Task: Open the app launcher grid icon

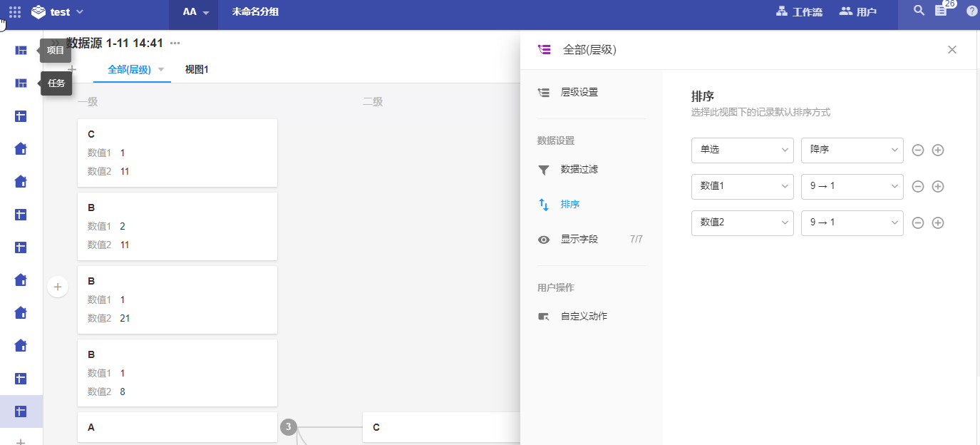Action: tap(14, 12)
